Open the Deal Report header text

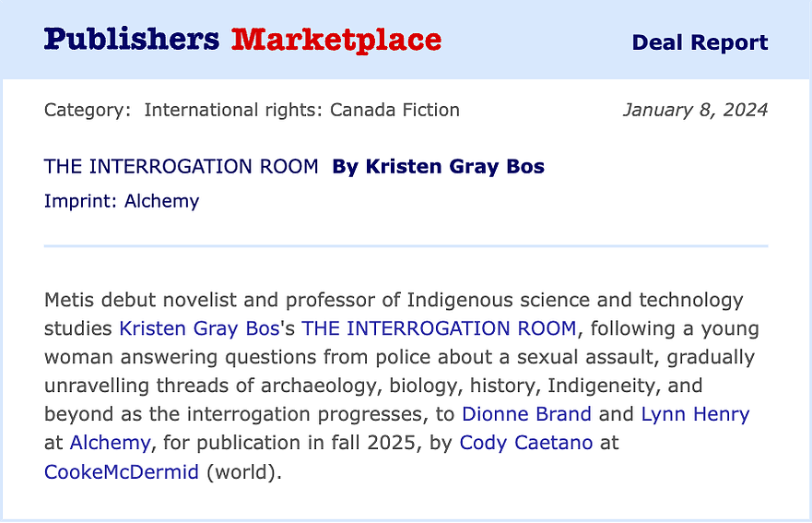[700, 42]
